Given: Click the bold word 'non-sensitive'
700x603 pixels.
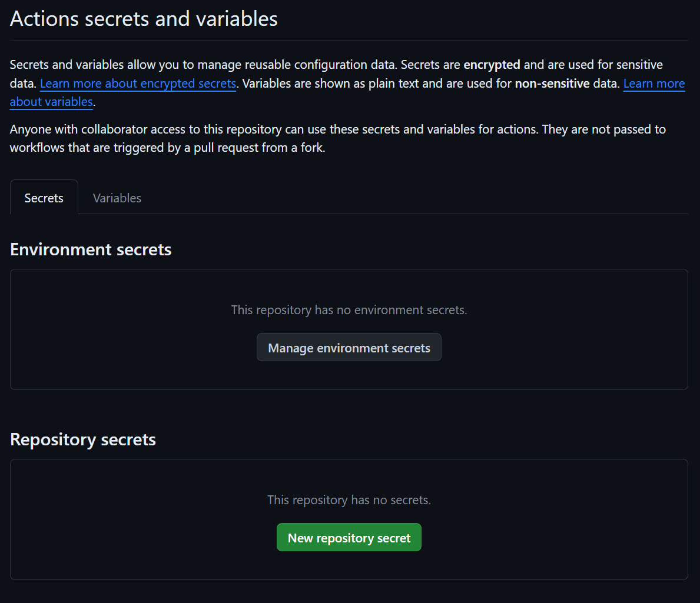Looking at the screenshot, I should [x=552, y=84].
